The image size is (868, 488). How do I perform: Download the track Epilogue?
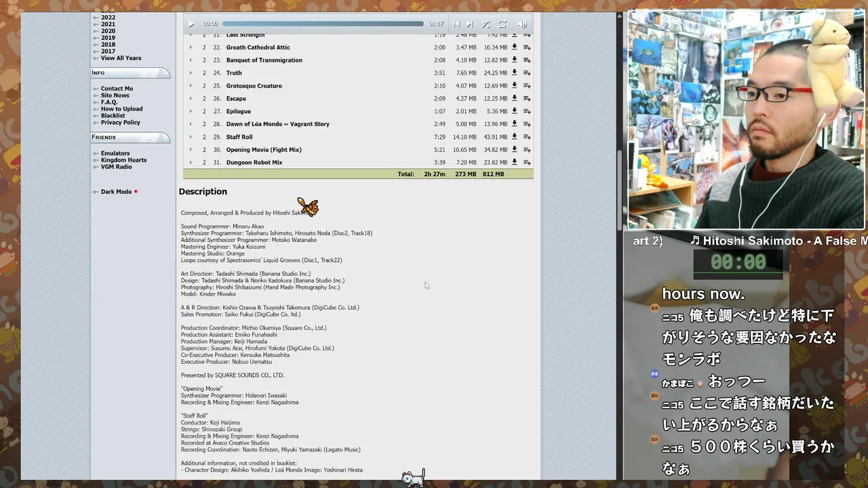[515, 111]
